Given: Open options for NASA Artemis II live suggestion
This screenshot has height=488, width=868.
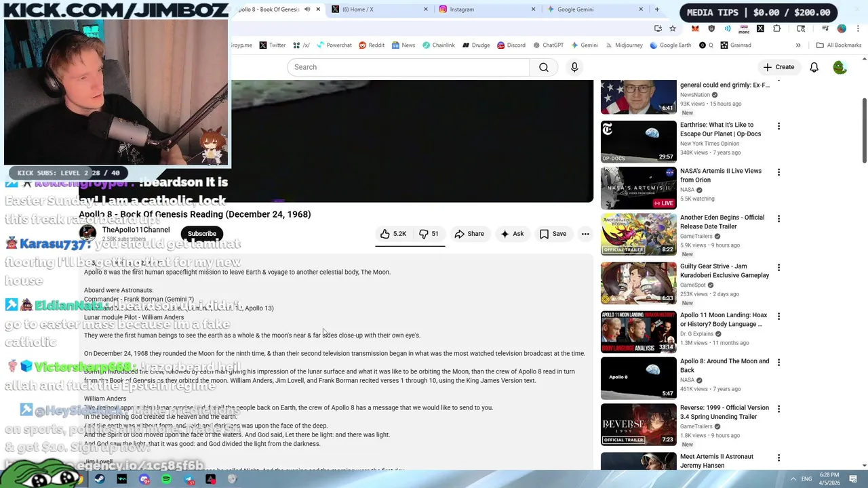Looking at the screenshot, I should click(x=778, y=172).
